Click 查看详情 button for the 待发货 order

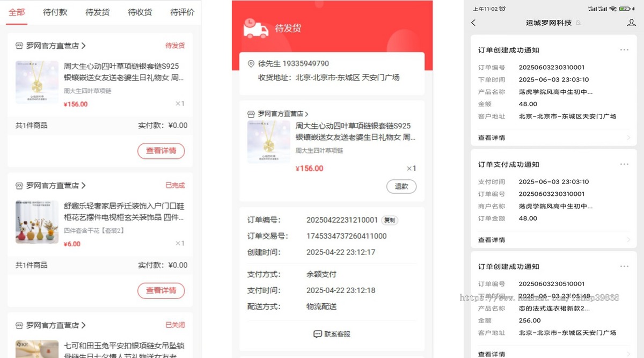161,151
